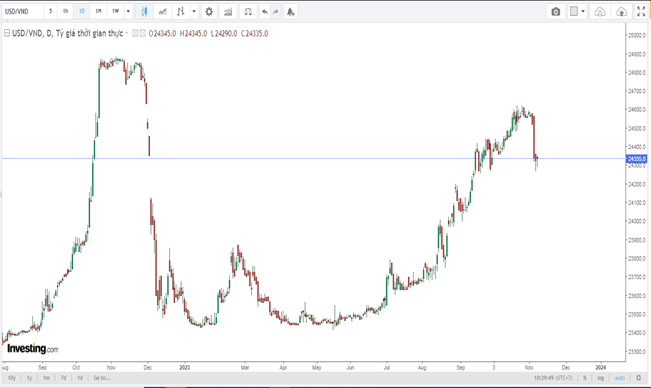The image size is (651, 388).
Task: Open legend title dropdown after 'thời gian thực'
Action: [127, 33]
